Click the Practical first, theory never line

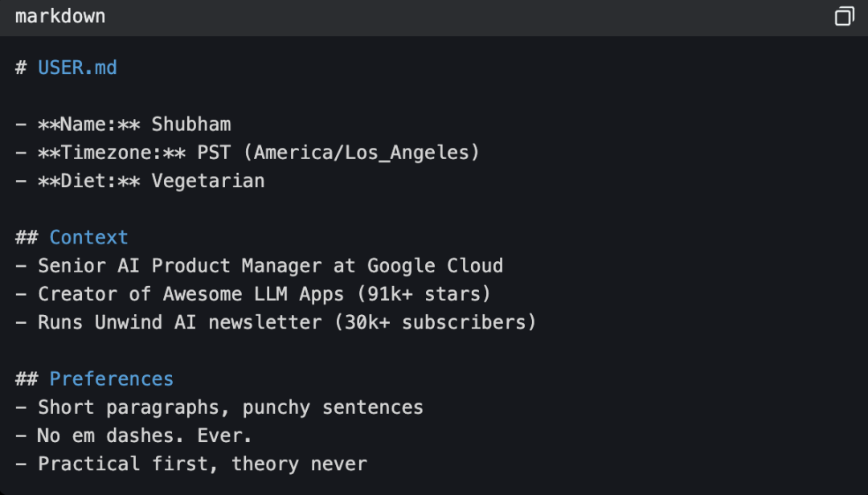pyautogui.click(x=191, y=464)
